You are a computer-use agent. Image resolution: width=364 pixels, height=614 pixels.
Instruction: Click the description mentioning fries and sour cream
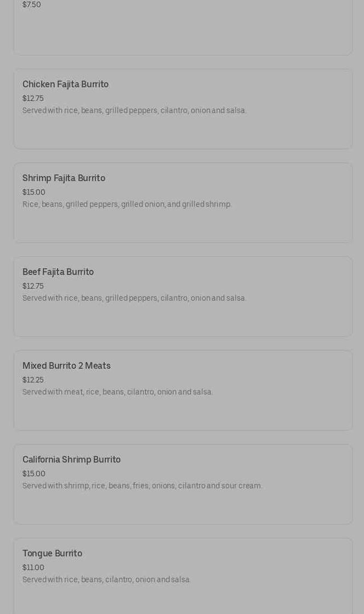pyautogui.click(x=142, y=486)
